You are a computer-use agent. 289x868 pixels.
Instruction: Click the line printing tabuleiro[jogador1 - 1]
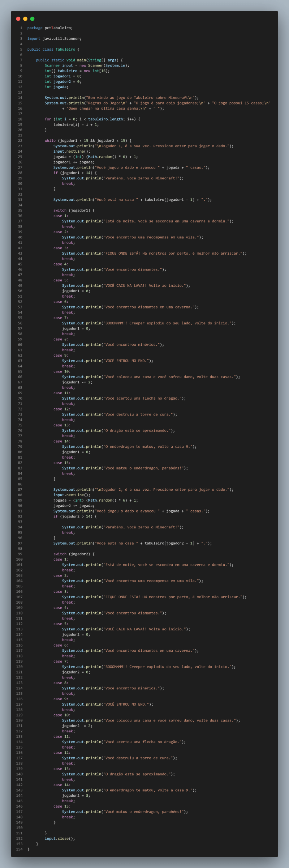[133, 200]
